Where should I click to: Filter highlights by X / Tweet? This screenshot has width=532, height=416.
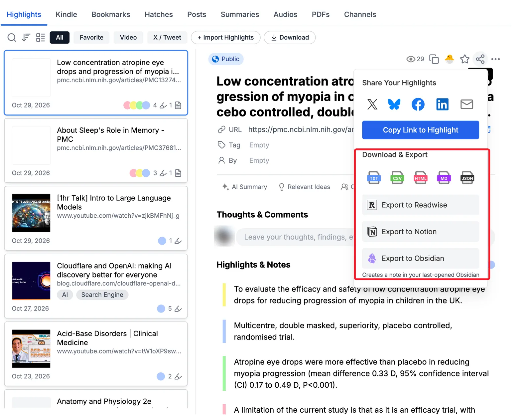[x=167, y=38]
